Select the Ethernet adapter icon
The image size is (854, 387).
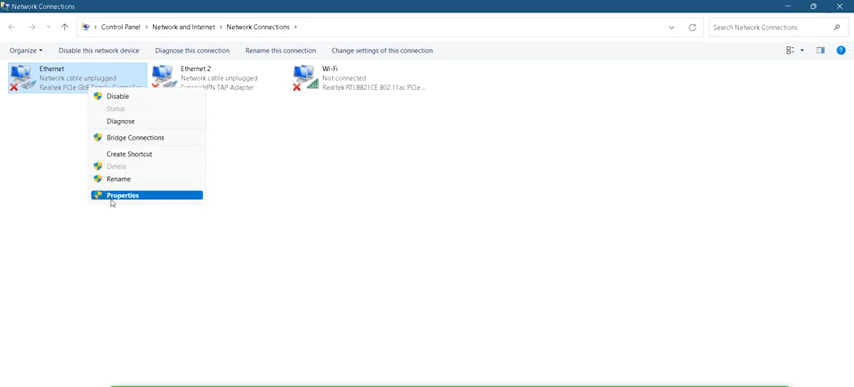(22, 77)
